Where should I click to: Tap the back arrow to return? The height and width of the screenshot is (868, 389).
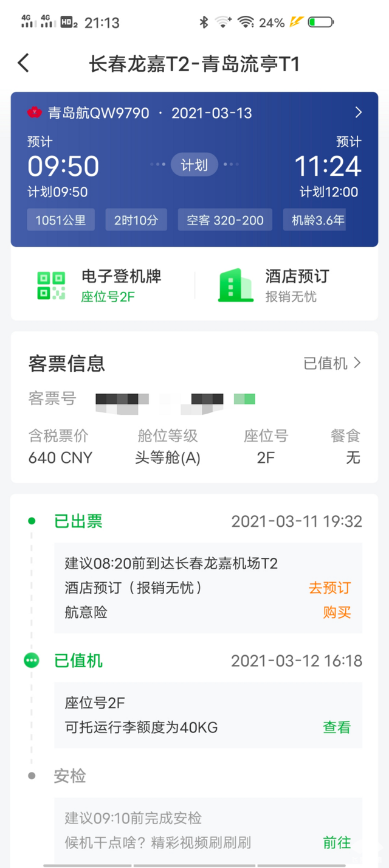pyautogui.click(x=23, y=63)
